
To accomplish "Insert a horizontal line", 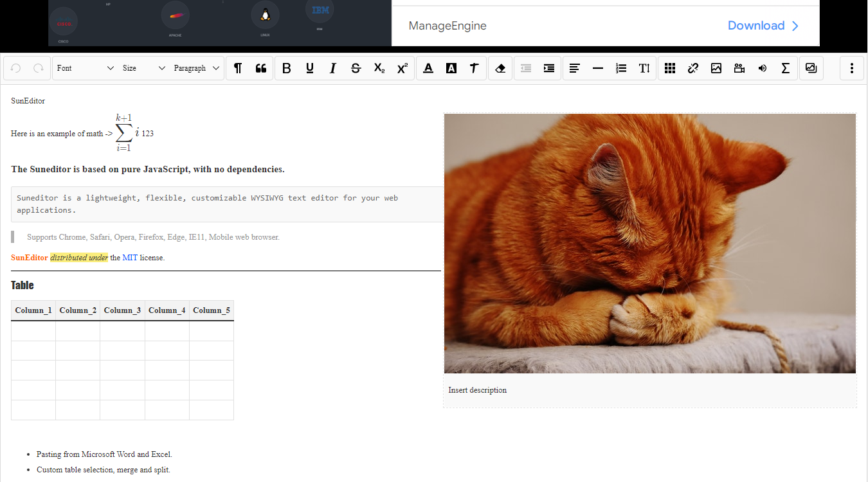I will click(x=598, y=68).
